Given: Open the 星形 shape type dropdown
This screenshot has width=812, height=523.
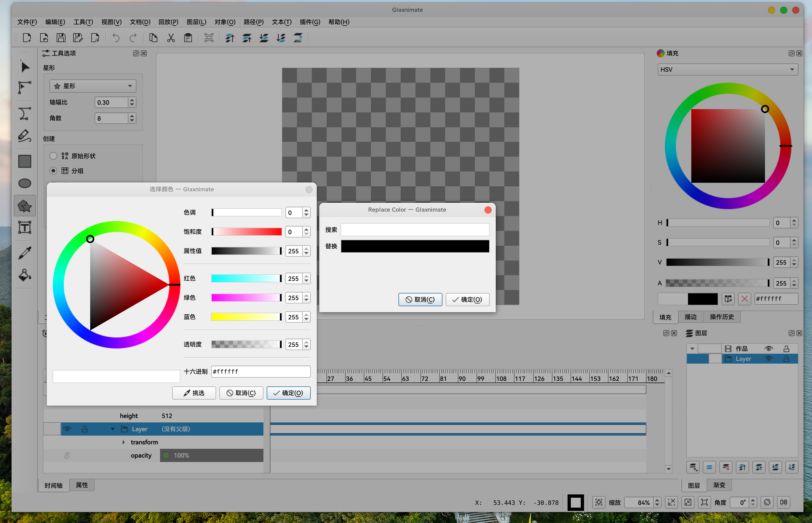Looking at the screenshot, I should click(x=93, y=86).
